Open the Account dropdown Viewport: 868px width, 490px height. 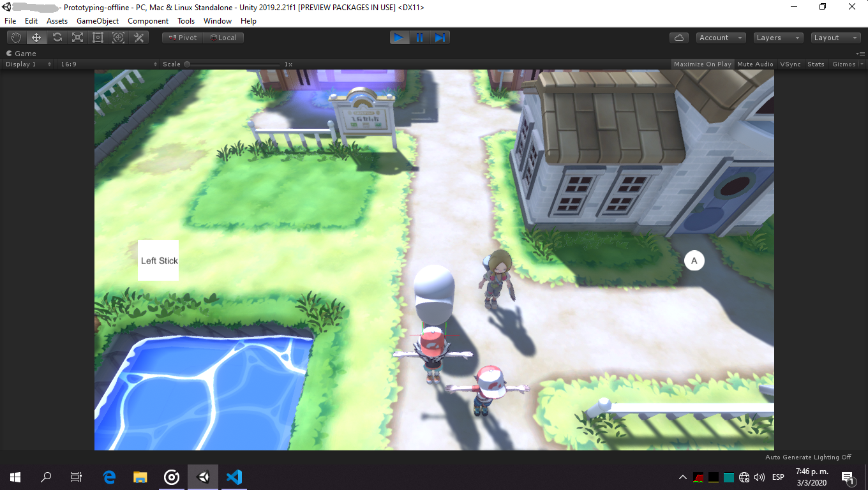click(721, 38)
